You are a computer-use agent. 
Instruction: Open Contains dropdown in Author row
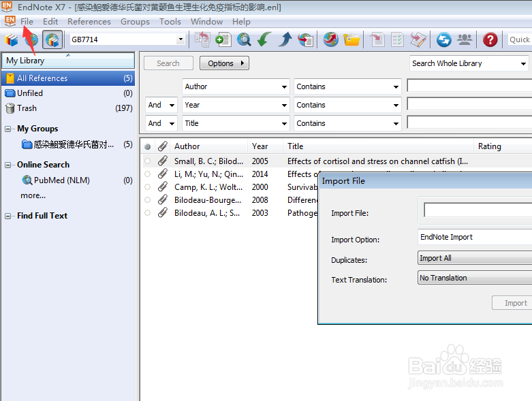(347, 86)
